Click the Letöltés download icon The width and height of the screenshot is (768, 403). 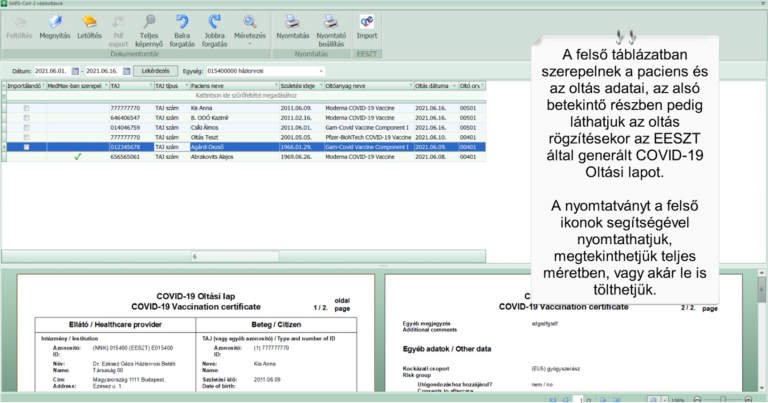click(x=89, y=27)
